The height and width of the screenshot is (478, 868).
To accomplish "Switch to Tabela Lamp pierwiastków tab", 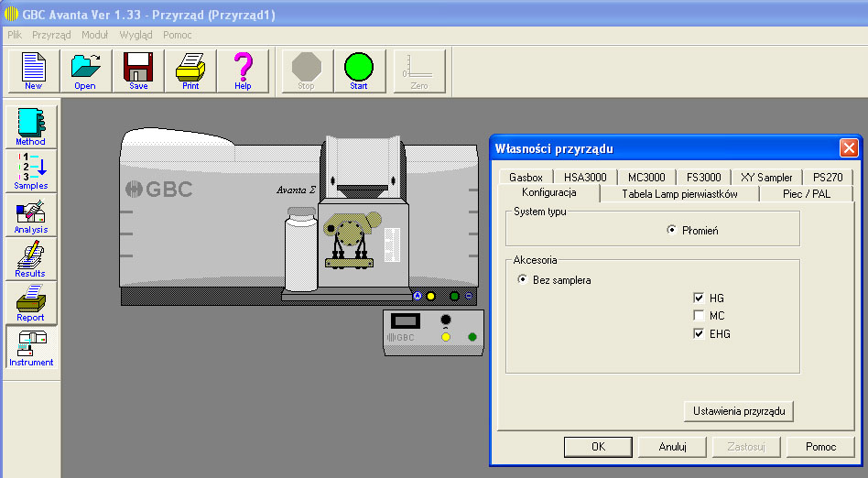I will [679, 194].
